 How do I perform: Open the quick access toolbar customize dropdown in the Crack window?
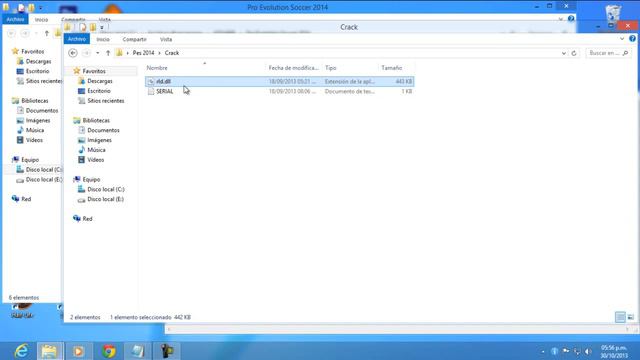pyautogui.click(x=102, y=28)
